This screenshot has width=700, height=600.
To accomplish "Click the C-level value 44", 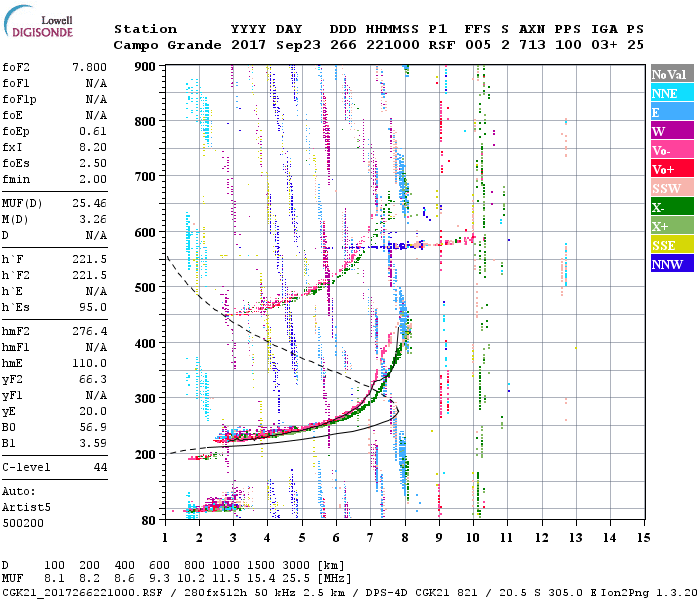I will pos(100,467).
